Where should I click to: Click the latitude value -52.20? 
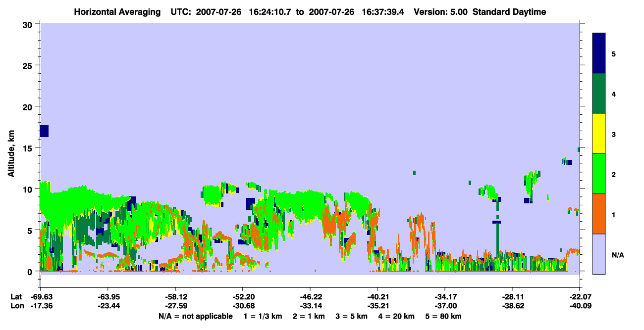click(243, 297)
